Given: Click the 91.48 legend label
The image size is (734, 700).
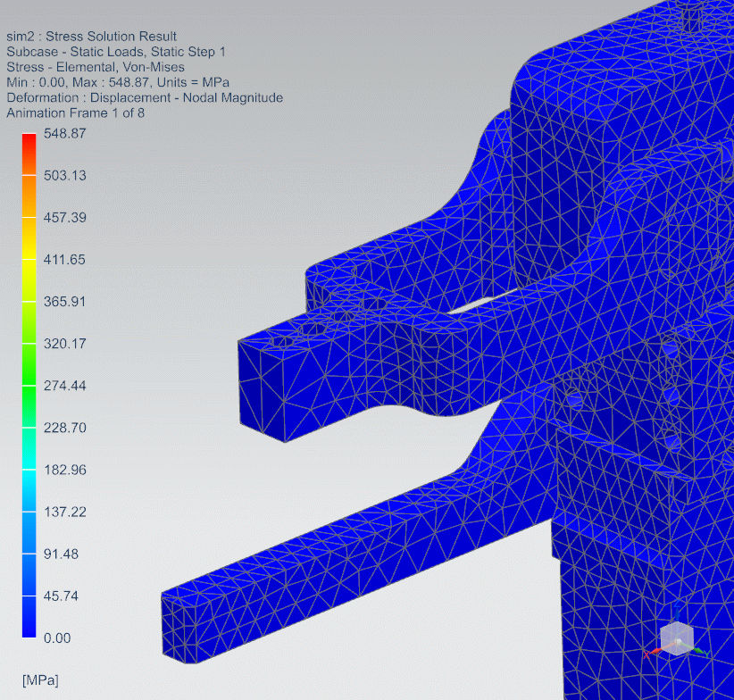Looking at the screenshot, I should (62, 554).
